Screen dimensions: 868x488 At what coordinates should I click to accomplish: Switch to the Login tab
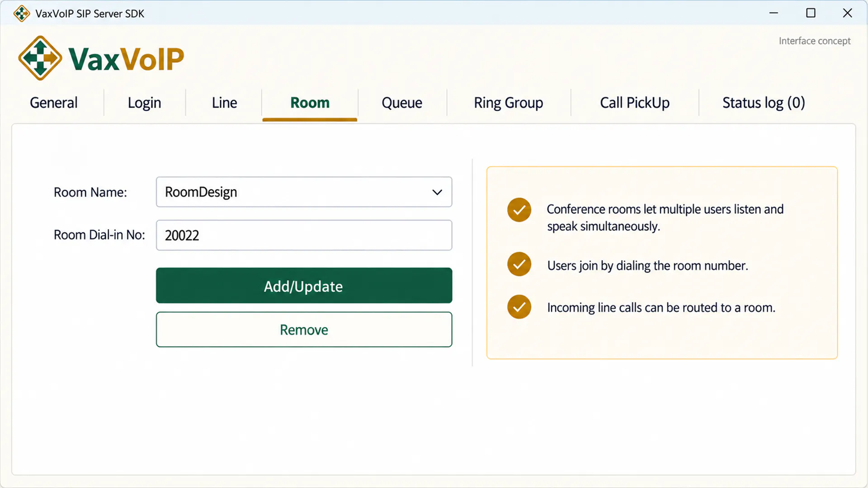[144, 103]
